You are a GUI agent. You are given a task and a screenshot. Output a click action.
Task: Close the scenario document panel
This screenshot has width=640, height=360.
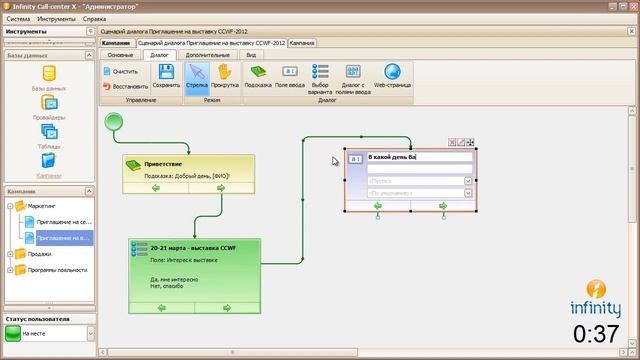point(631,31)
